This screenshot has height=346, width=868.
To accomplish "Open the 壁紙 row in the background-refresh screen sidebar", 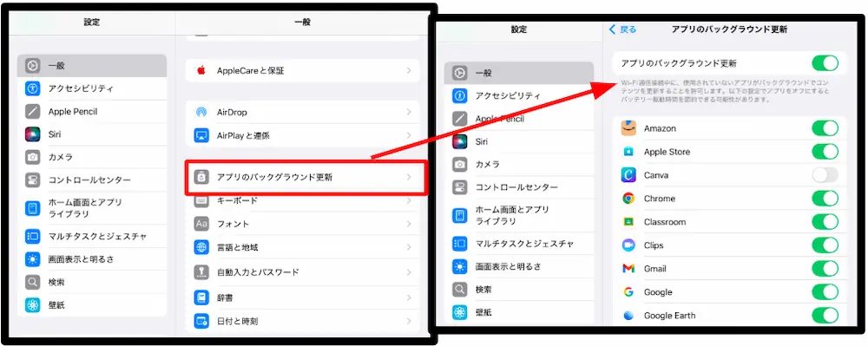I will pos(519,312).
